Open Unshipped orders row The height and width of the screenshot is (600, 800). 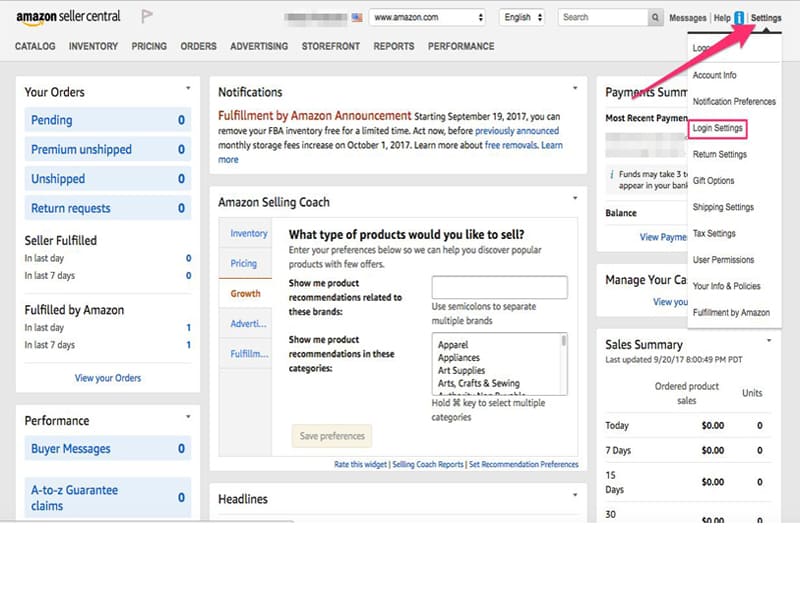tap(108, 179)
